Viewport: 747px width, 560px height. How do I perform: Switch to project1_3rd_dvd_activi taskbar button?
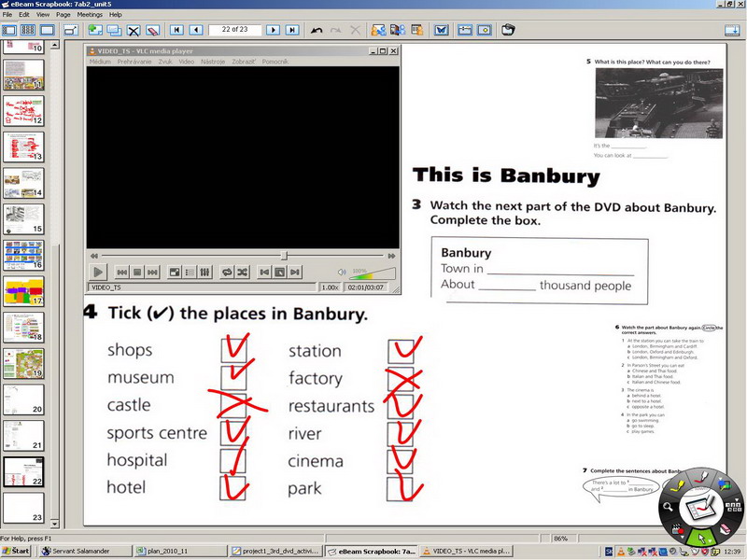pos(275,551)
